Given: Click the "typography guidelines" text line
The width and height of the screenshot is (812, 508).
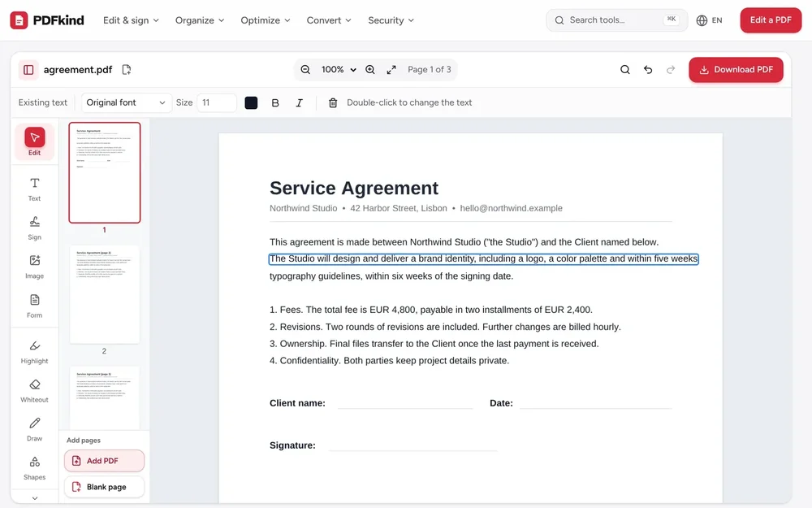Looking at the screenshot, I should pyautogui.click(x=391, y=276).
